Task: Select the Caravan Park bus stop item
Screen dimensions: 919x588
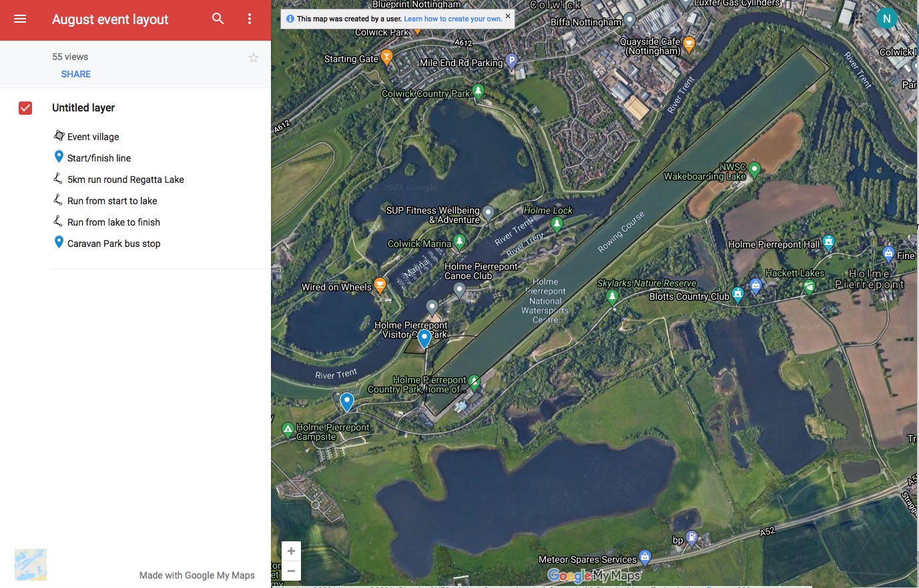Action: coord(113,244)
